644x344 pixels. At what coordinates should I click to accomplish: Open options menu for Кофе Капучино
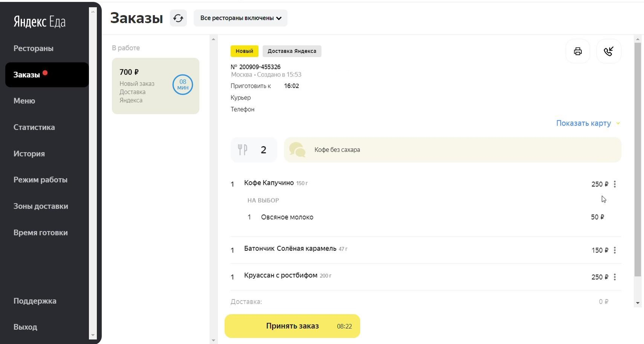coord(615,184)
